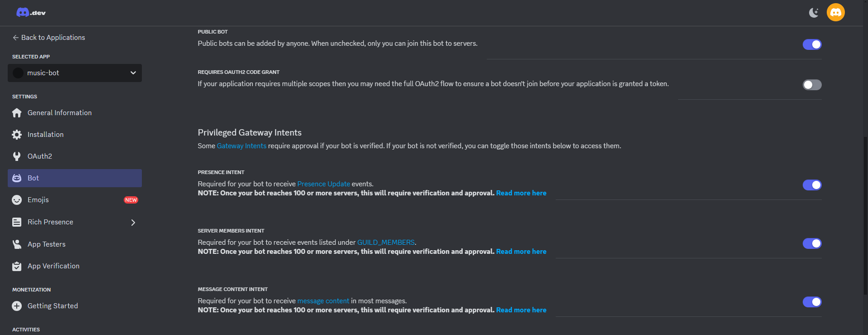Screen dimensions: 868x335
Task: Click the Gateway Intents link
Action: [242, 146]
